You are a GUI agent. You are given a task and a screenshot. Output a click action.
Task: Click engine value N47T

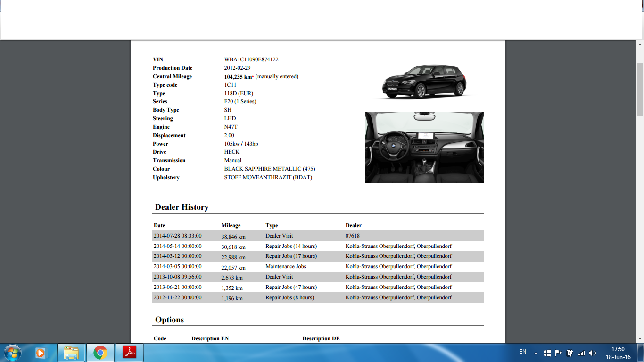(231, 127)
